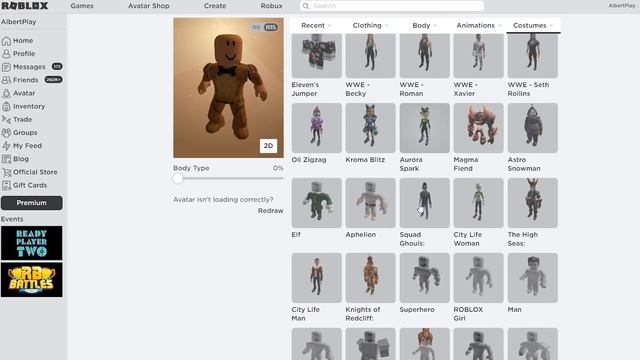This screenshot has height=360, width=640.
Task: Click the Body Type slider handle
Action: click(178, 178)
